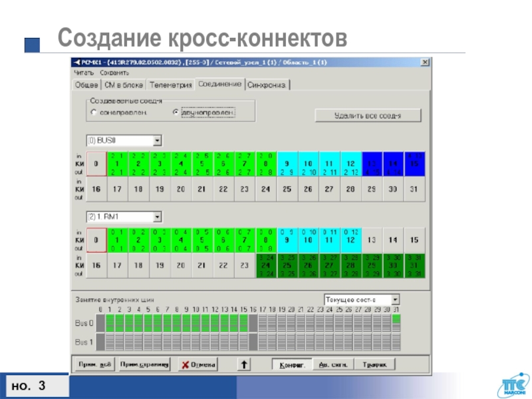Close the PCMX1 dialog window
This screenshot has width=532, height=399.
425,62
